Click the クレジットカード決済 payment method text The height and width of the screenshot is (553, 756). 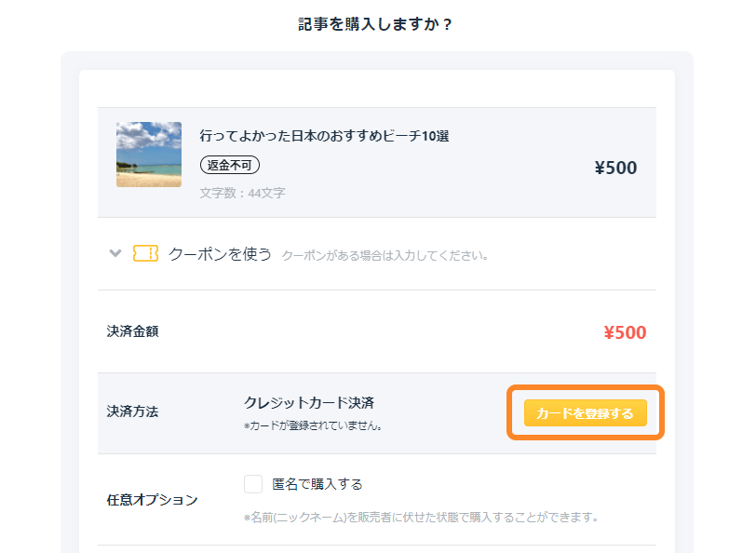(x=309, y=402)
